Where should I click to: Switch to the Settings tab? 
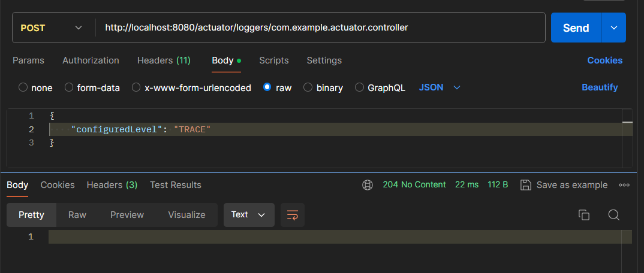[324, 60]
